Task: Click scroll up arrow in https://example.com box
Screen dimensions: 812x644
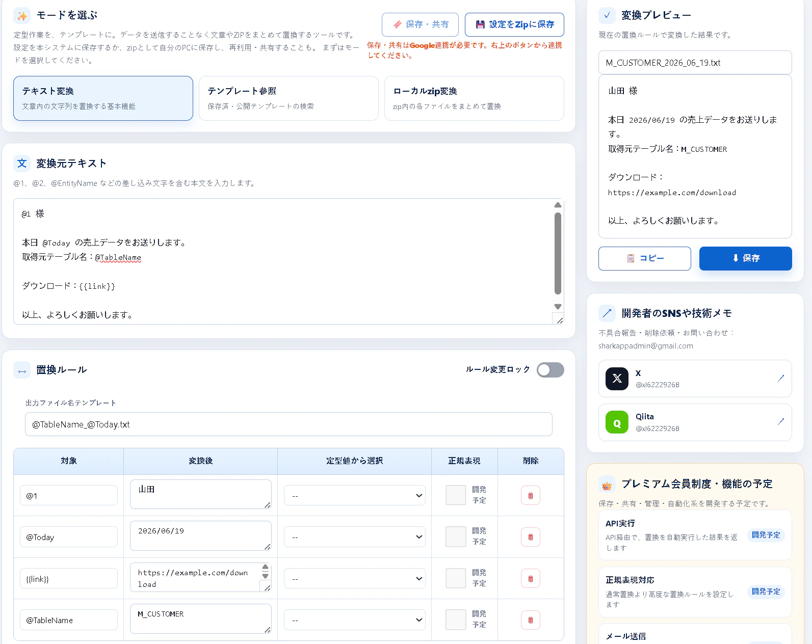Action: tap(265, 567)
